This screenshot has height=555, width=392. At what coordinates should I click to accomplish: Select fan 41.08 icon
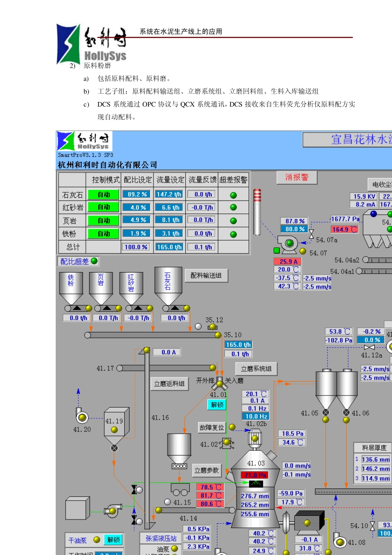point(340,541)
